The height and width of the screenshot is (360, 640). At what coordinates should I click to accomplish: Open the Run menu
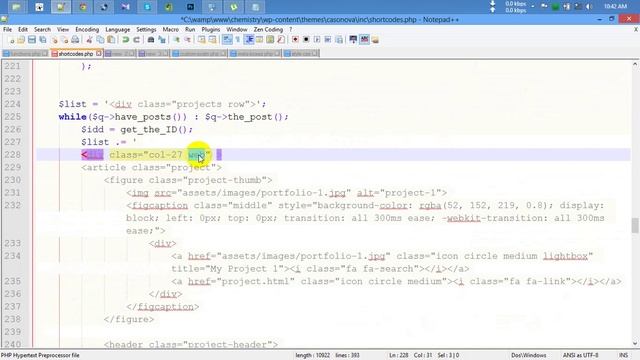point(190,29)
